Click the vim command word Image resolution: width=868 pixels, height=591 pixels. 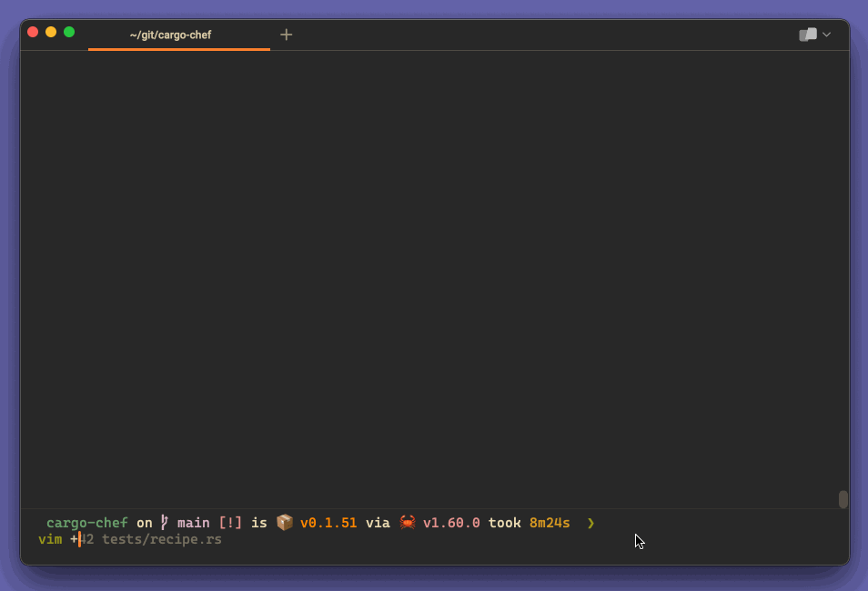click(50, 539)
